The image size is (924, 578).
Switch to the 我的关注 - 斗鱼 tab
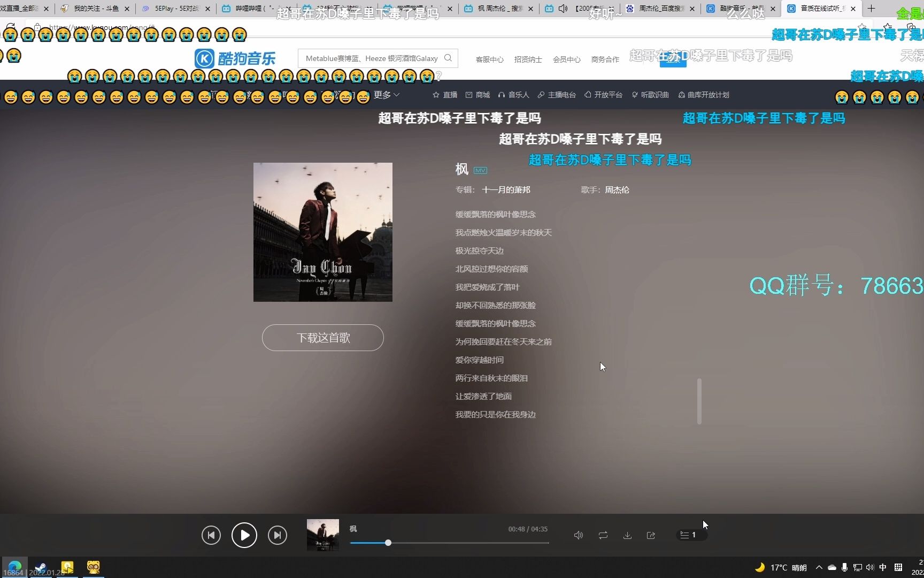(x=95, y=9)
